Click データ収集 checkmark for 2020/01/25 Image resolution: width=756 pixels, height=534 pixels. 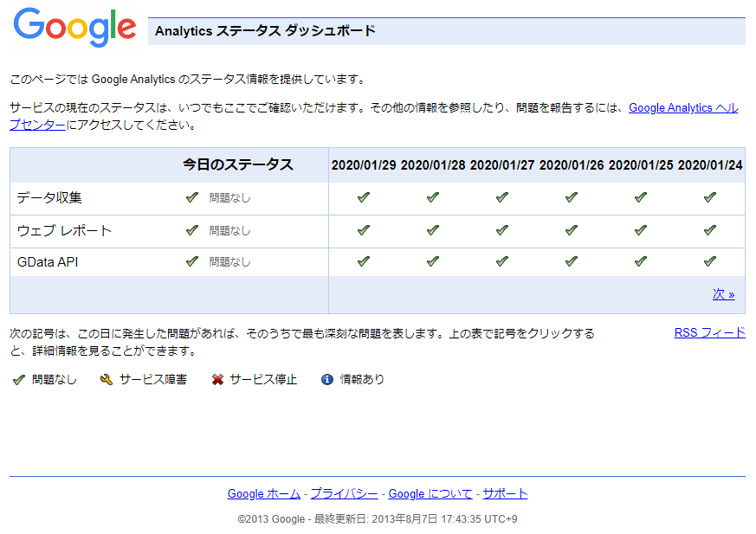tap(641, 197)
